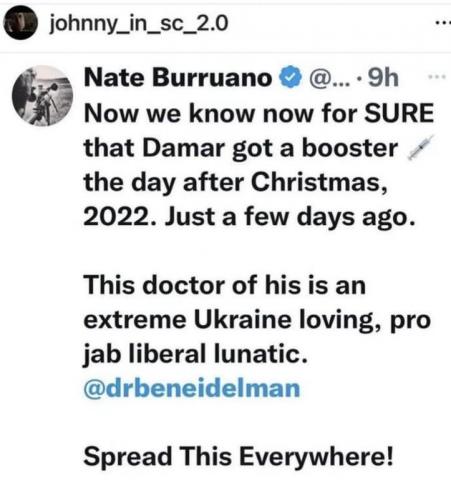451x500 pixels.
Task: Click the blue verified badge
Action: point(291,78)
